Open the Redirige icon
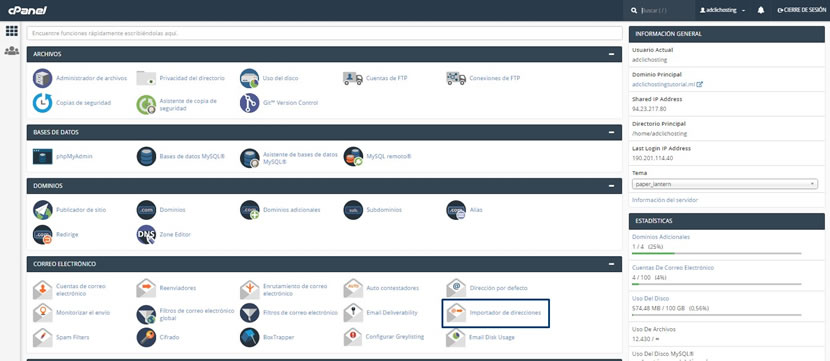Screen dimensions: 830x361 [42, 234]
